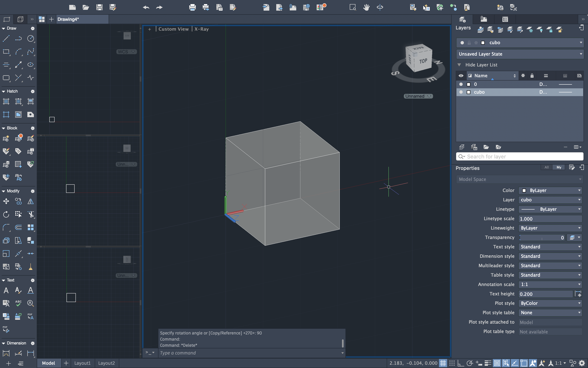Screen dimensions: 588x368
Task: Open the X-Ray visual style menu
Action: tap(202, 29)
